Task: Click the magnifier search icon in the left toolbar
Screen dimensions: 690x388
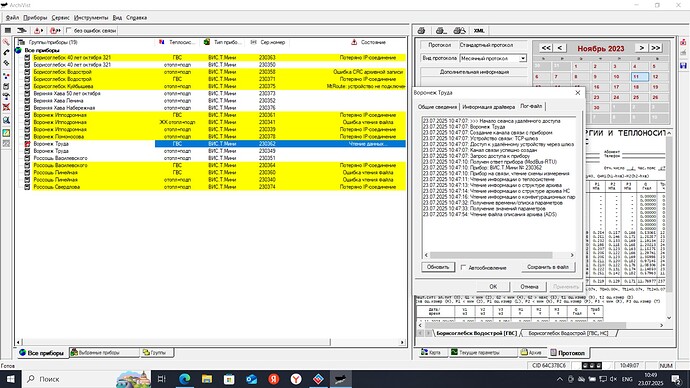Action: click(x=6, y=120)
